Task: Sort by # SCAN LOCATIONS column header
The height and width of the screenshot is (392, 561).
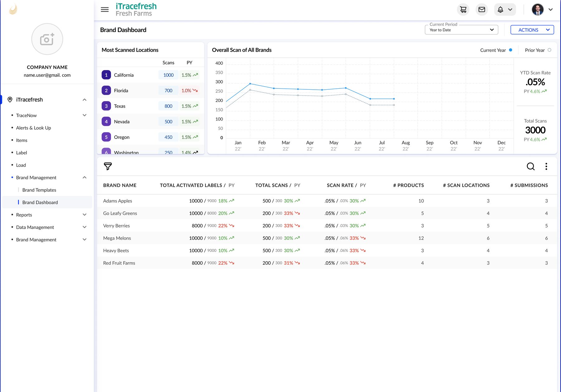Action: coord(466,185)
